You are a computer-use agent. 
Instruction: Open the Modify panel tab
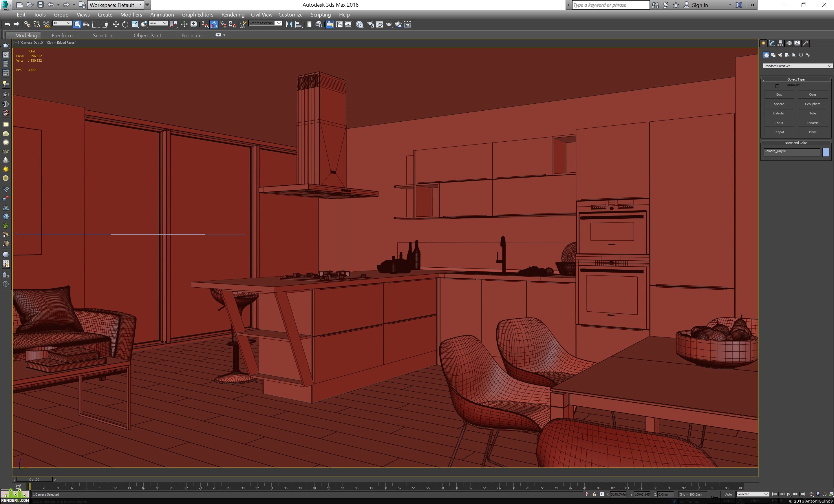pos(772,43)
